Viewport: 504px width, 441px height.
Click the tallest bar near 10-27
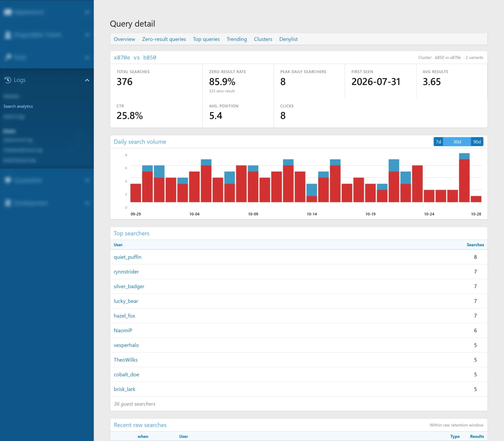point(464,178)
